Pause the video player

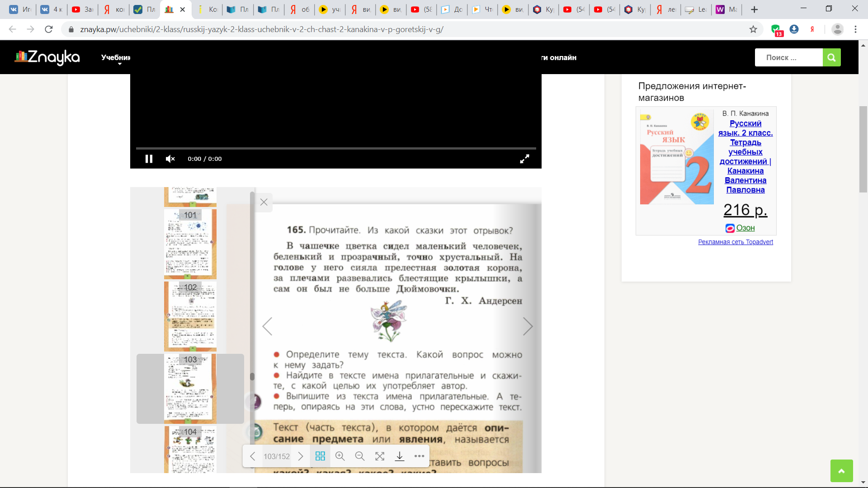coord(149,159)
